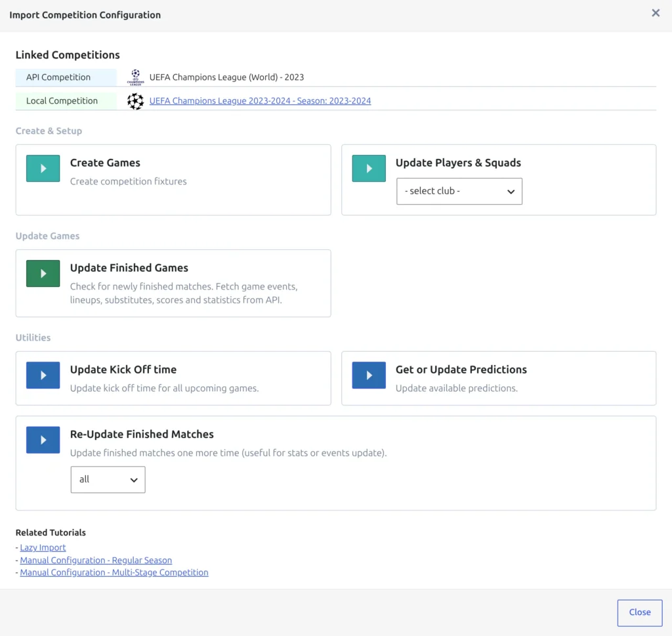Click the Update Games section label
Screen dimensions: 672x636
pos(47,236)
